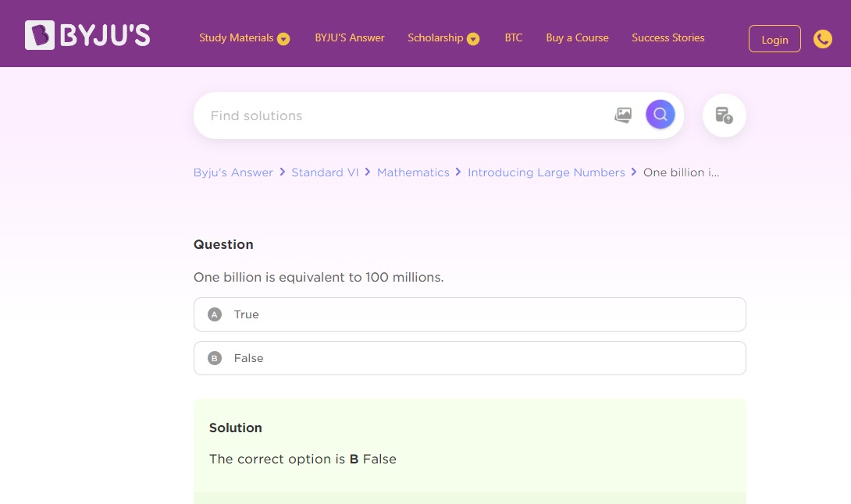Open the ask-a-question icon button

click(x=724, y=115)
